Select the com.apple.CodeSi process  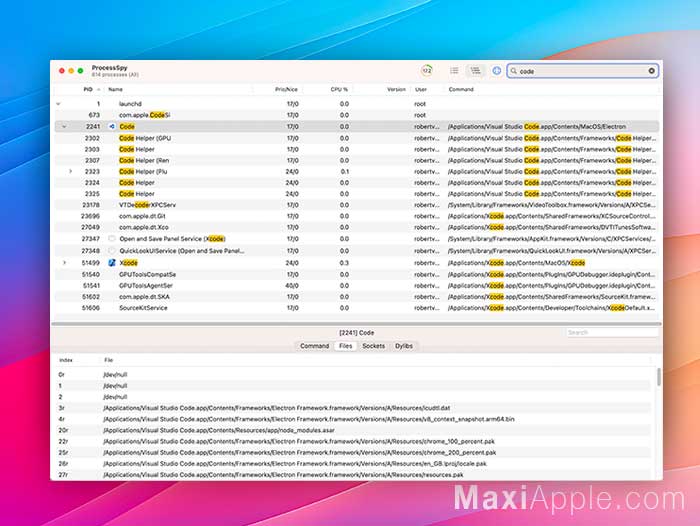(356, 115)
